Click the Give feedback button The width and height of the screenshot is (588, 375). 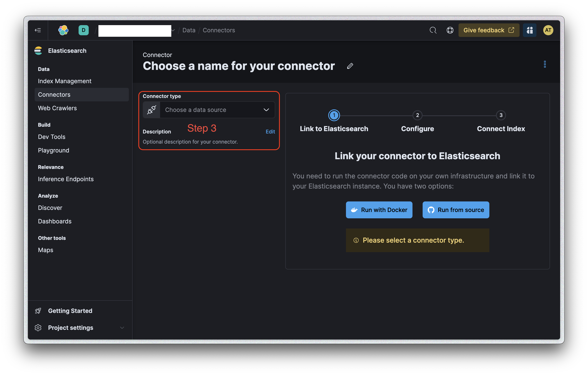tap(489, 30)
